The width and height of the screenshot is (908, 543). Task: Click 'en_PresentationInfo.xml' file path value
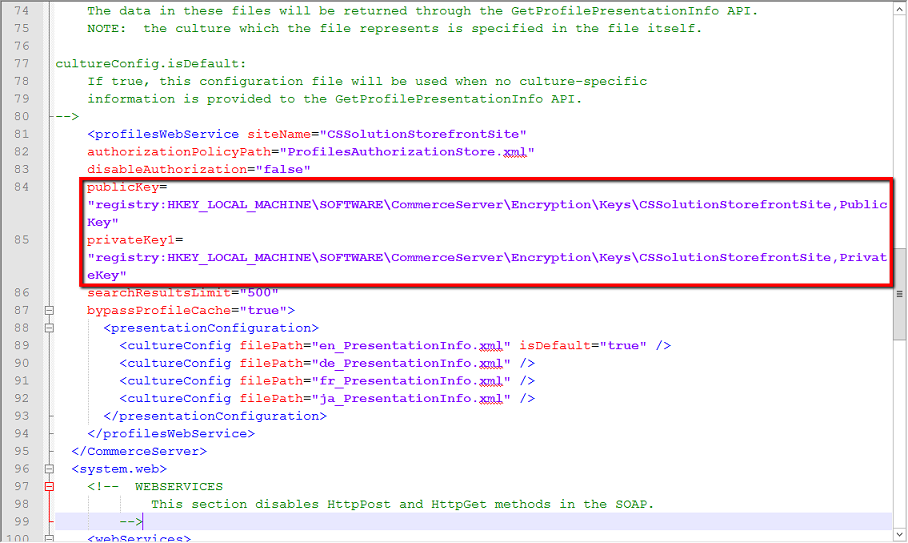pyautogui.click(x=411, y=346)
